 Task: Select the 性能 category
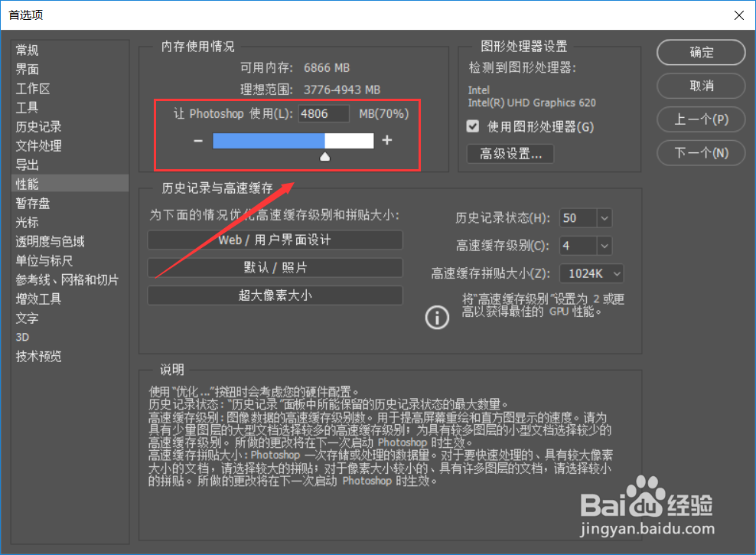(70, 184)
